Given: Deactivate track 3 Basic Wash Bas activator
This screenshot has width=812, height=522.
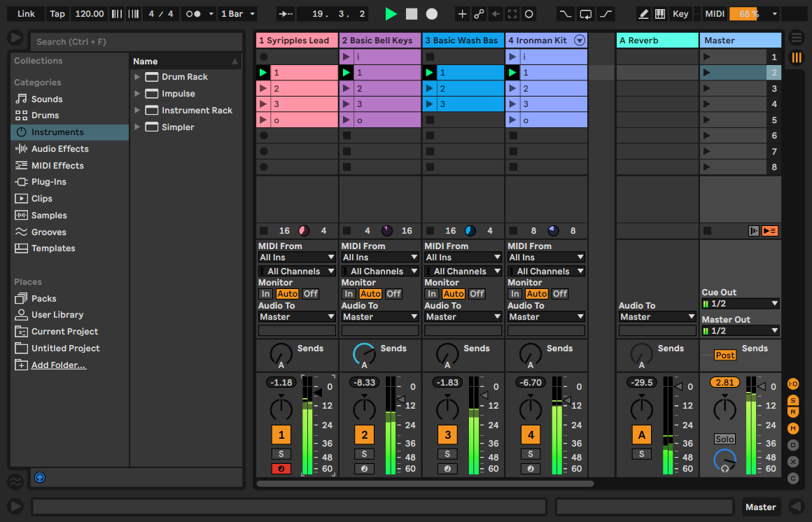Looking at the screenshot, I should pos(447,435).
